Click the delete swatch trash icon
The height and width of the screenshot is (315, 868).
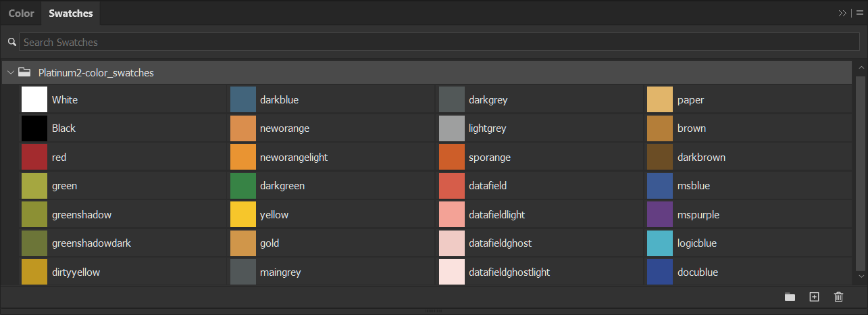click(x=838, y=297)
